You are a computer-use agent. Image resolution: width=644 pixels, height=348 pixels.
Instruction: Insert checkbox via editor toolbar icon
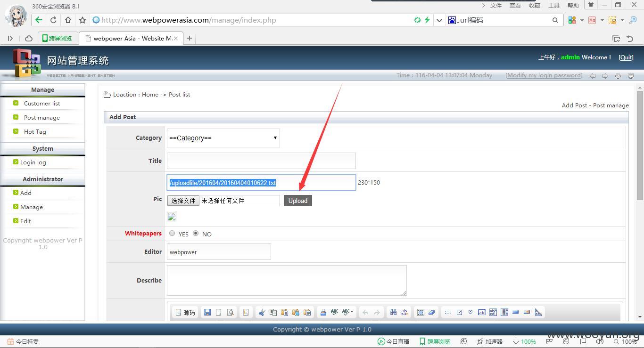tap(459, 312)
